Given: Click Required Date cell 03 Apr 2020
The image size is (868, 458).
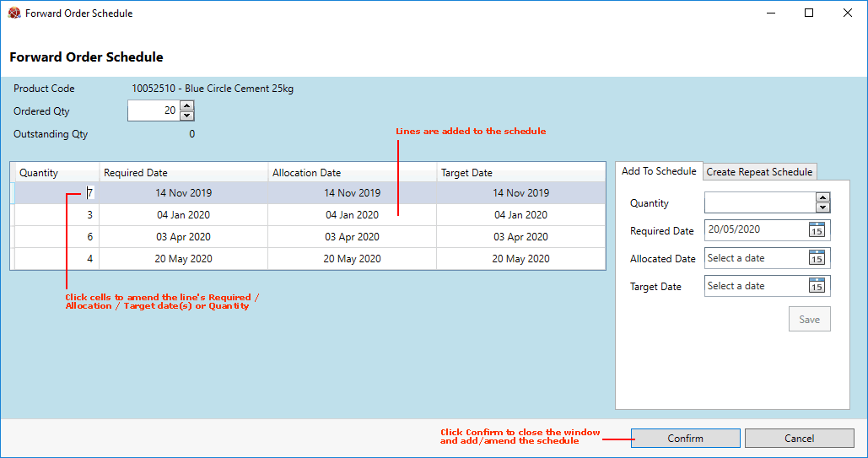Looking at the screenshot, I should 184,236.
